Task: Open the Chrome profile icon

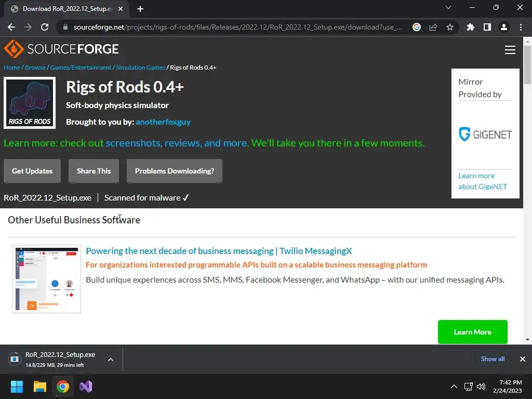Action: [x=504, y=27]
